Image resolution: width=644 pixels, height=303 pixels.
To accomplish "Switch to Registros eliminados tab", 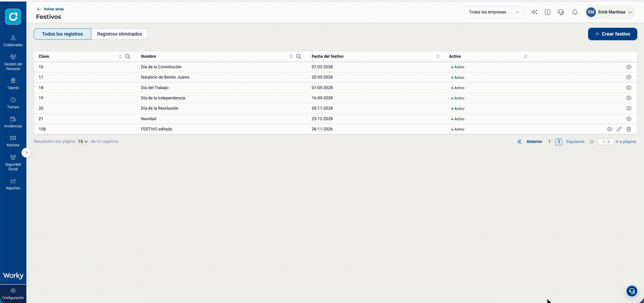I will point(119,34).
